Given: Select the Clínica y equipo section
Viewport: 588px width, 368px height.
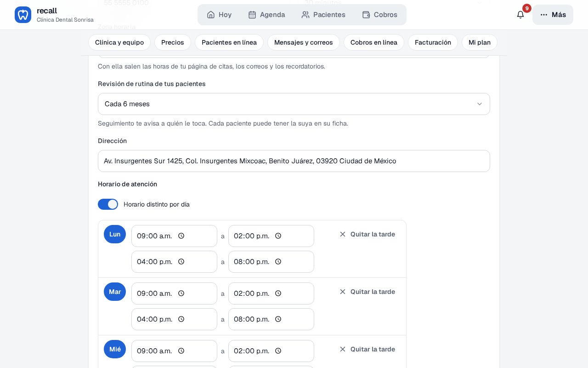Looking at the screenshot, I should [119, 42].
